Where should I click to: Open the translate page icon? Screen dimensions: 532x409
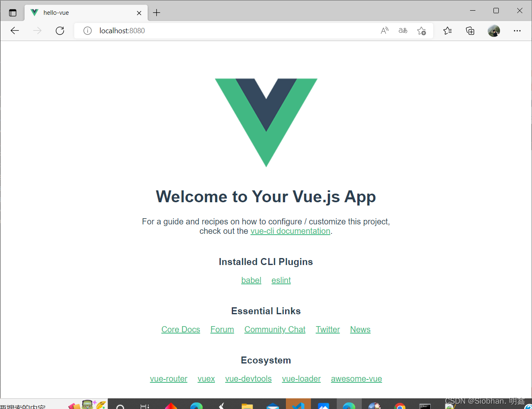click(403, 31)
